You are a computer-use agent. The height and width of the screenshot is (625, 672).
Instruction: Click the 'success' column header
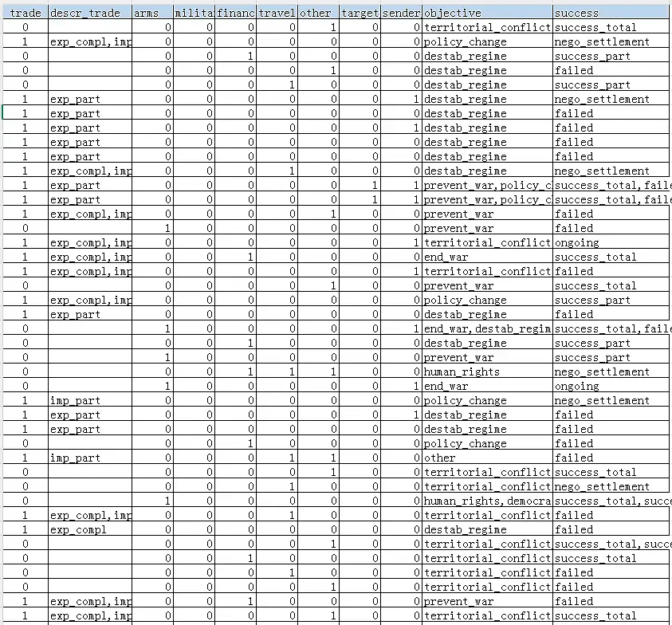pos(612,13)
